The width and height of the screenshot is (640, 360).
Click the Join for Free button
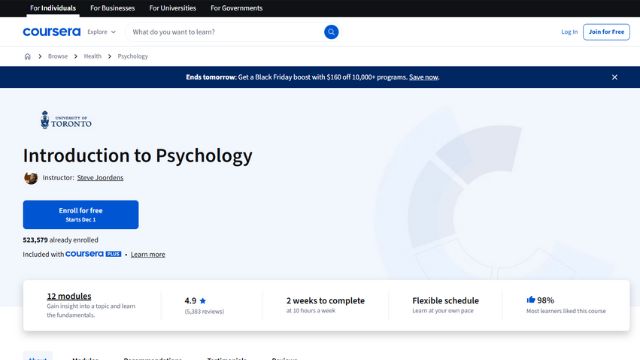606,32
